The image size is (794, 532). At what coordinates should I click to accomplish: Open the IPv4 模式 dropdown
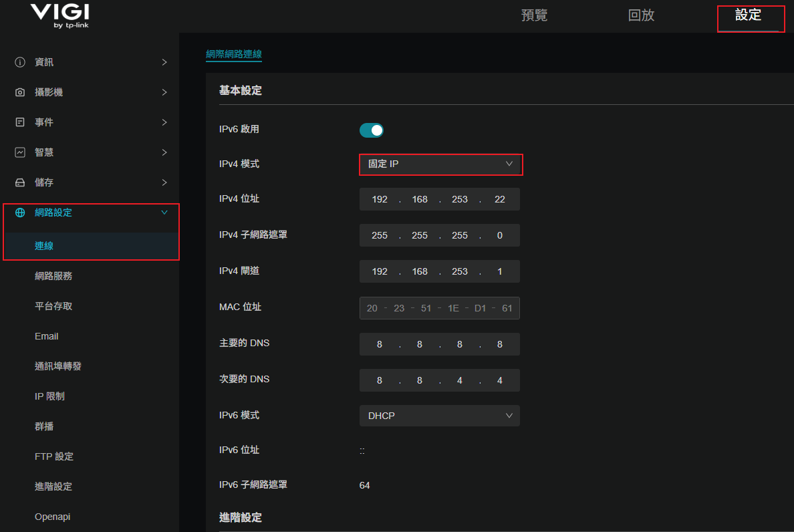[440, 164]
